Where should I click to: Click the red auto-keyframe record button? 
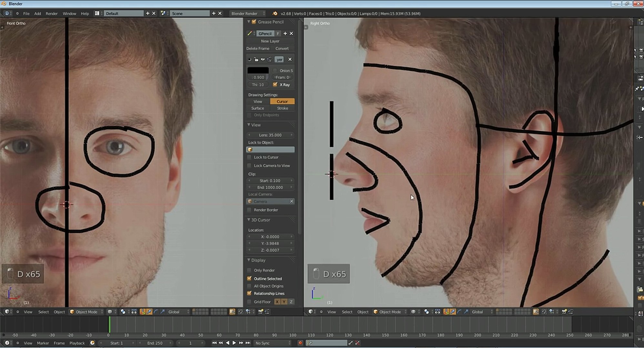[300, 343]
